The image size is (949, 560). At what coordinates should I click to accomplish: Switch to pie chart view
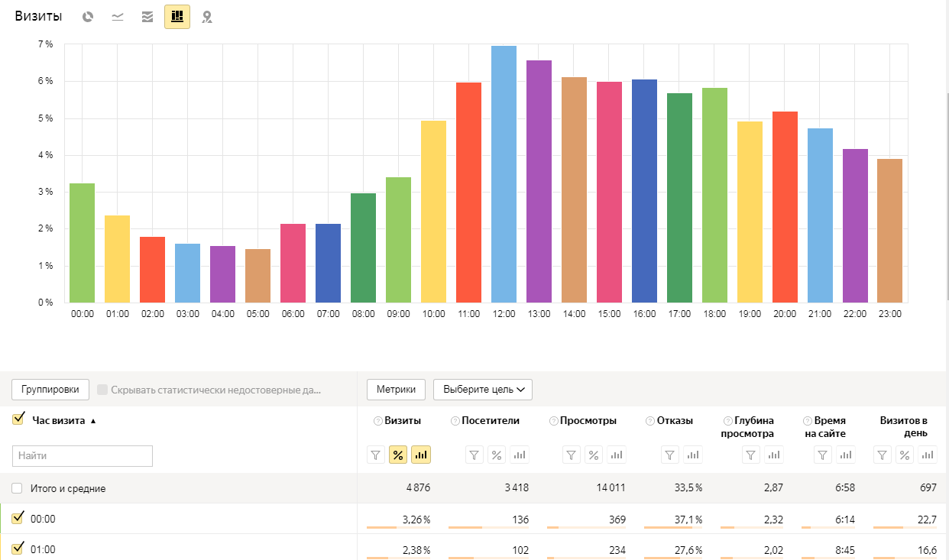pos(88,17)
